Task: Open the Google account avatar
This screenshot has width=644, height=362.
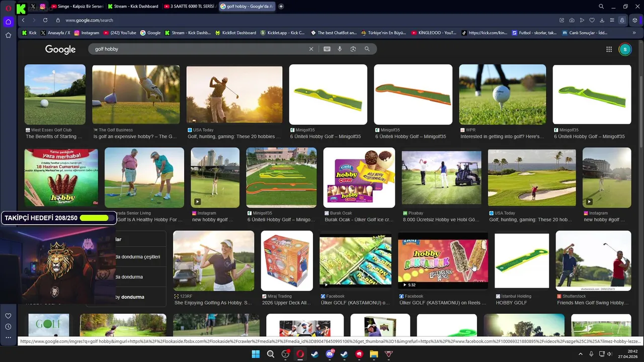Action: 625,49
